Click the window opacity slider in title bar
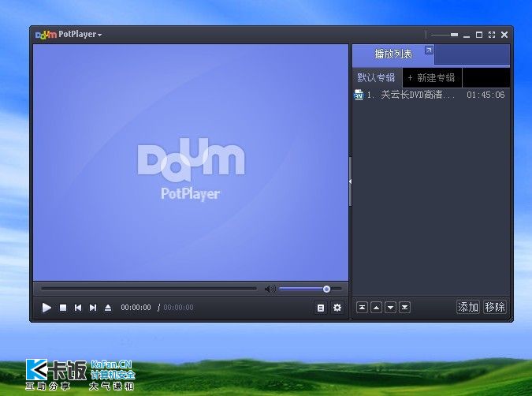Screen dimensions: 532x396 click(x=445, y=35)
